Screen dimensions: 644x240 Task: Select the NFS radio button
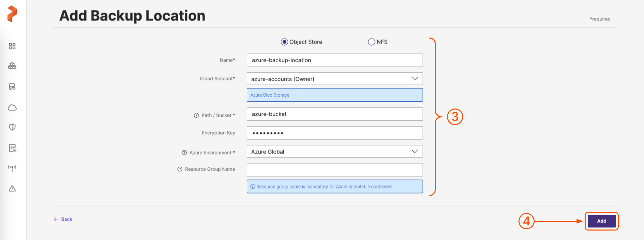tap(371, 42)
